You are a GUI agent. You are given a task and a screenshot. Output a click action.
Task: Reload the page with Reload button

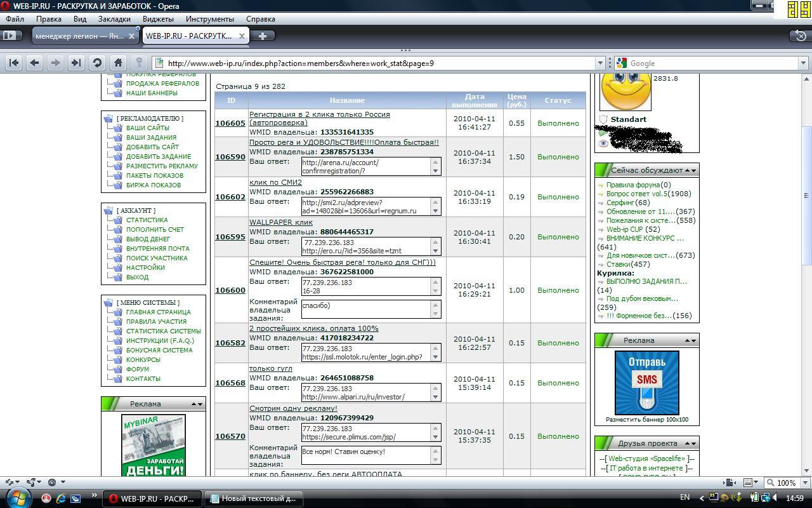[x=97, y=63]
